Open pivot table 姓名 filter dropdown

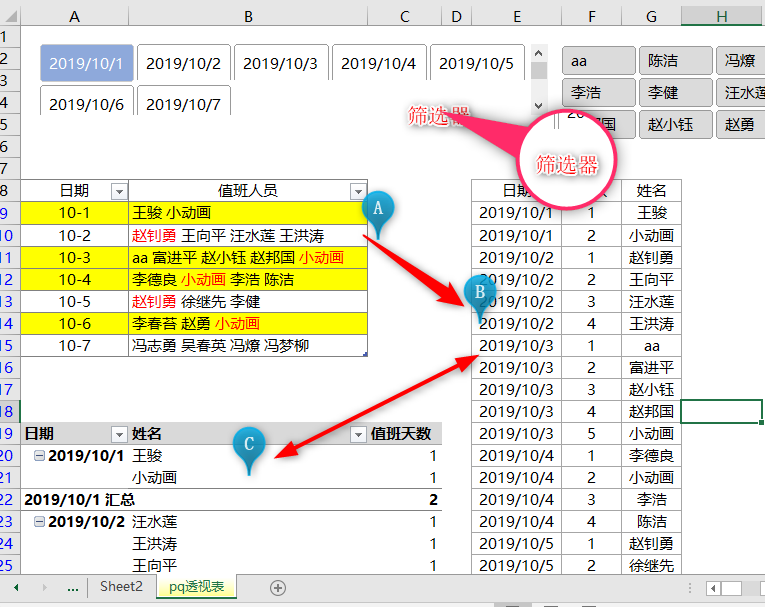358,434
